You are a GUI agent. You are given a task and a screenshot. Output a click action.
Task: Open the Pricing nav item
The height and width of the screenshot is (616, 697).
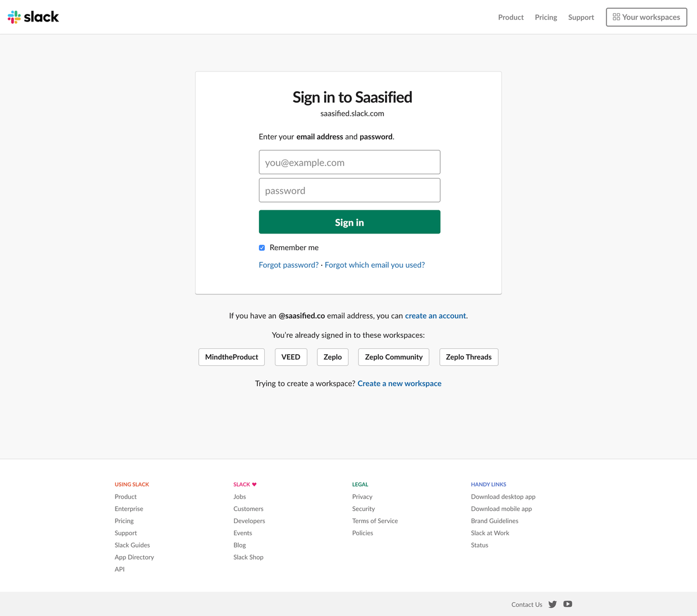[x=546, y=17]
